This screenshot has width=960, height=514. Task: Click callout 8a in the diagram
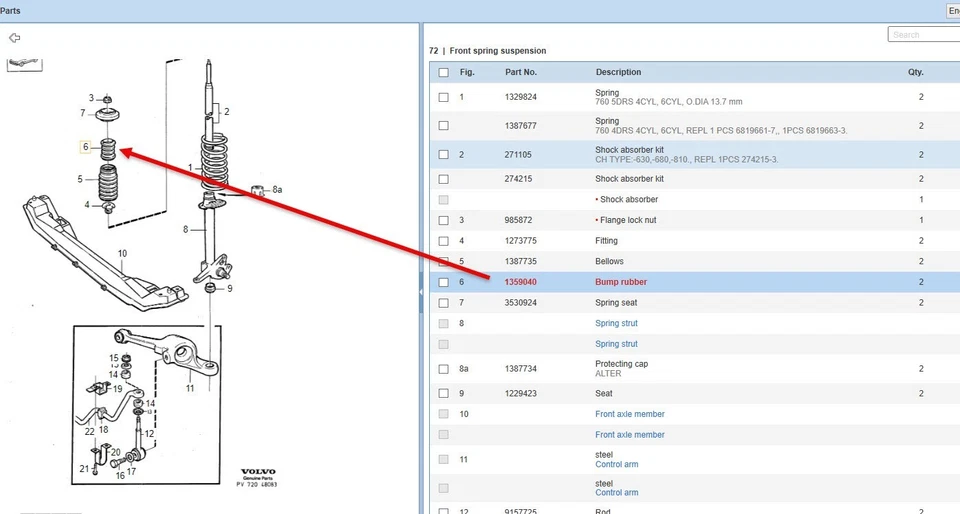tap(277, 190)
